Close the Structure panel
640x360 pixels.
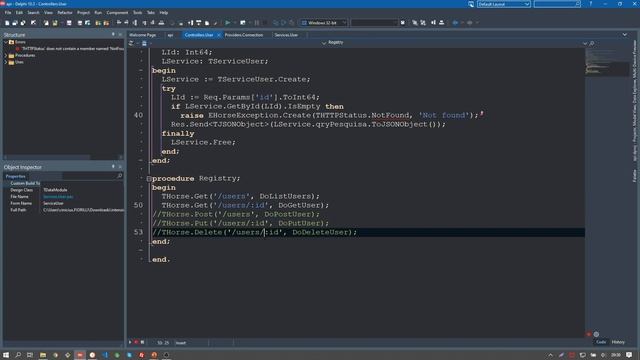click(120, 35)
